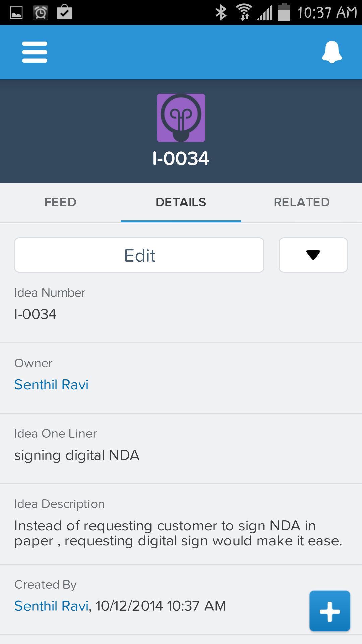Switch to the FEED tab
The height and width of the screenshot is (644, 362).
coord(60,202)
